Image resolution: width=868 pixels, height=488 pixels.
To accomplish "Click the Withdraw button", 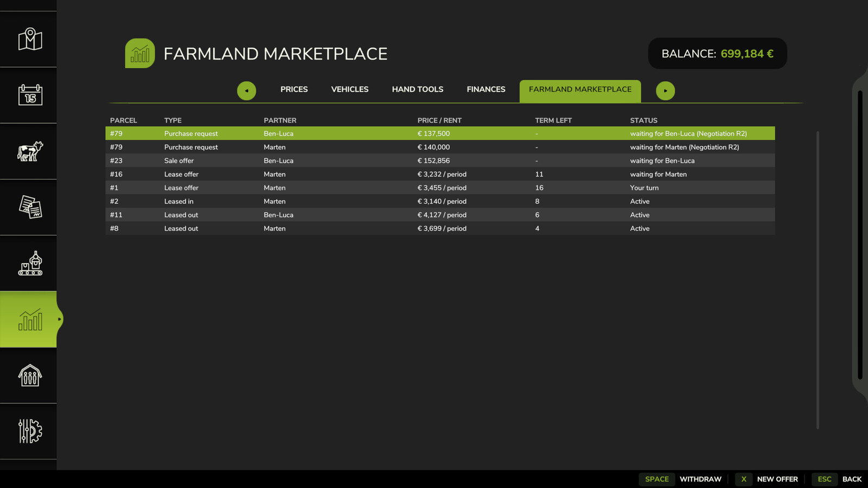I will click(x=700, y=479).
